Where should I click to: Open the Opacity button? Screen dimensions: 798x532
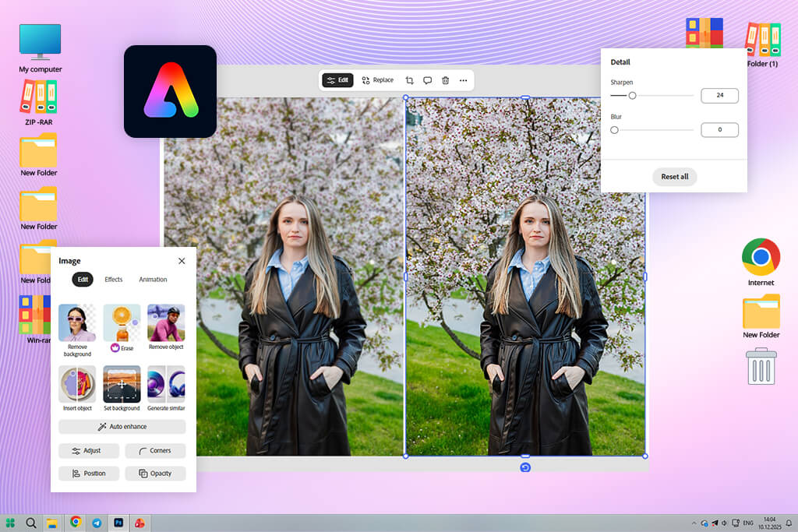click(x=155, y=474)
